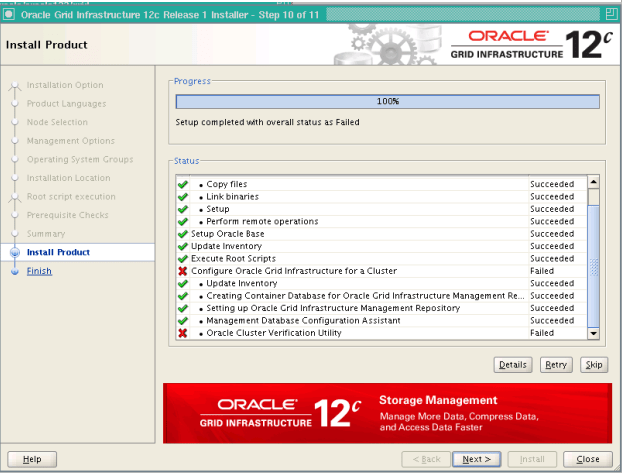Image resolution: width=622 pixels, height=473 pixels.
Task: Select the Oracle Cluster Verification Utility row text
Action: (274, 333)
